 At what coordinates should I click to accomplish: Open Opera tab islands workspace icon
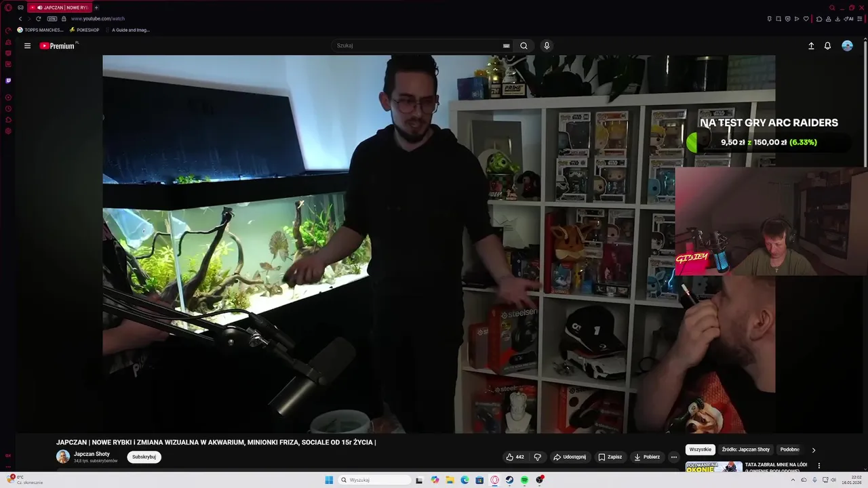pos(21,7)
